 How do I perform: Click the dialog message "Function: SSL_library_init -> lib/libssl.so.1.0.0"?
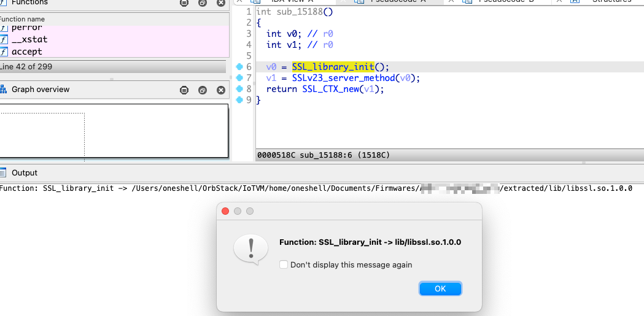tap(370, 242)
